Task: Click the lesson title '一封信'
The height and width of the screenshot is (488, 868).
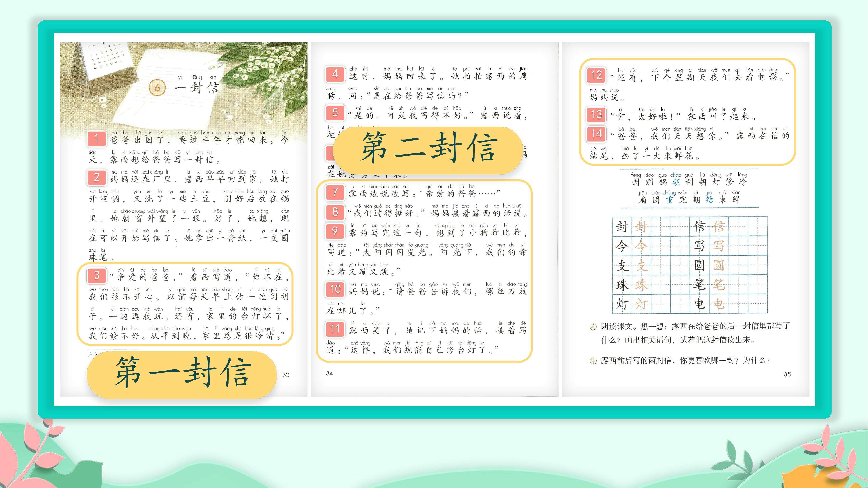Action: click(x=198, y=88)
